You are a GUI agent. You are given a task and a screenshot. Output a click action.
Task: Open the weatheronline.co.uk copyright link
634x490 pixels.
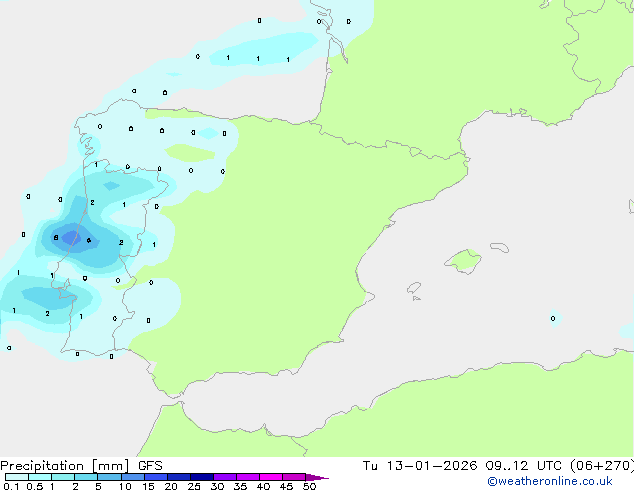tap(550, 481)
